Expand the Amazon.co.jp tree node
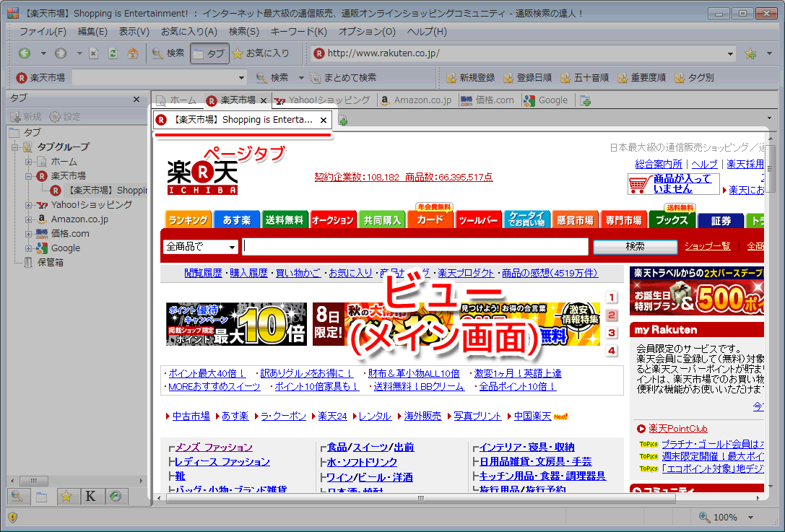Image resolution: width=785 pixels, height=532 pixels. tap(29, 219)
